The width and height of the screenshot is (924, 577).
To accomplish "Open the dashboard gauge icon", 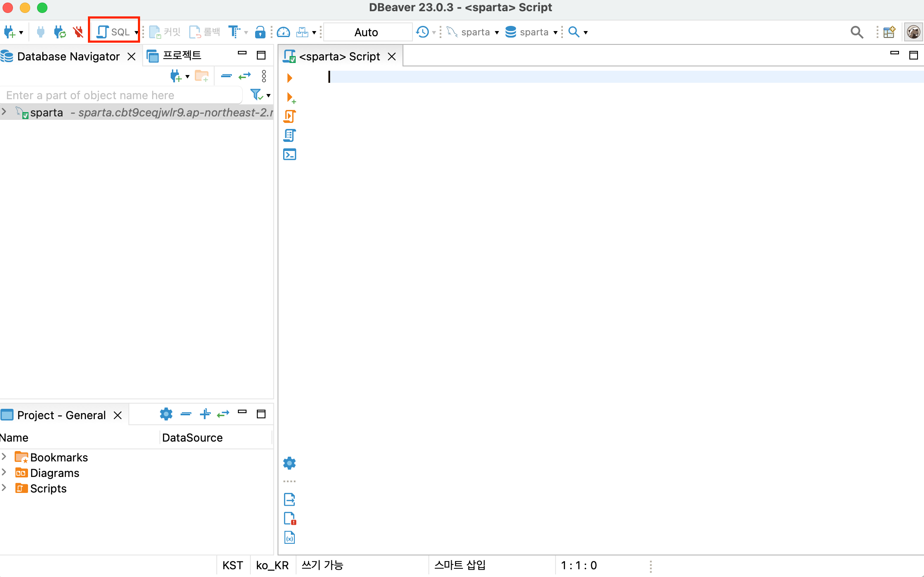I will [284, 32].
